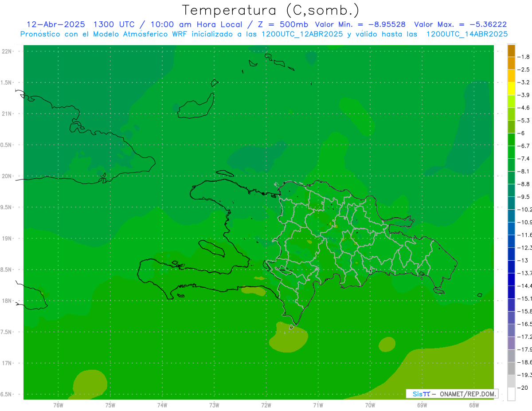Screen dimensions: 532x411
Task: Click the -8.1 color scale value
Action: pyautogui.click(x=524, y=172)
